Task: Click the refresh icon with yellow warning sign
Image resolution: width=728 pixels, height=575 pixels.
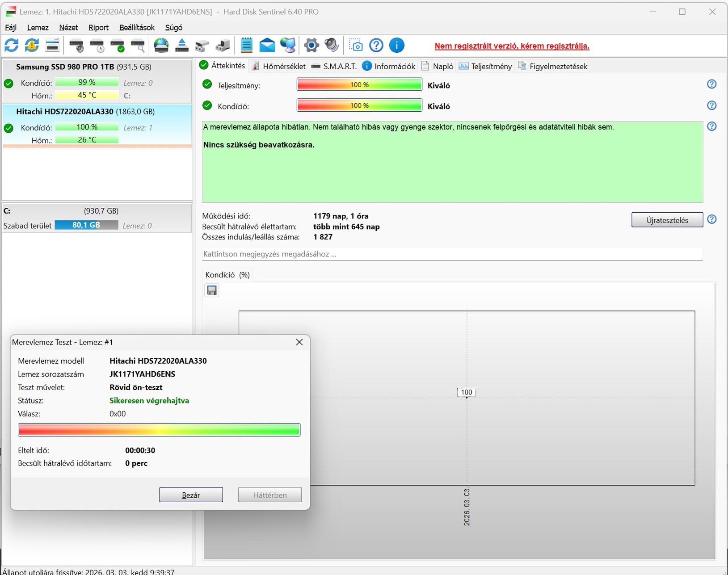Action: [32, 45]
